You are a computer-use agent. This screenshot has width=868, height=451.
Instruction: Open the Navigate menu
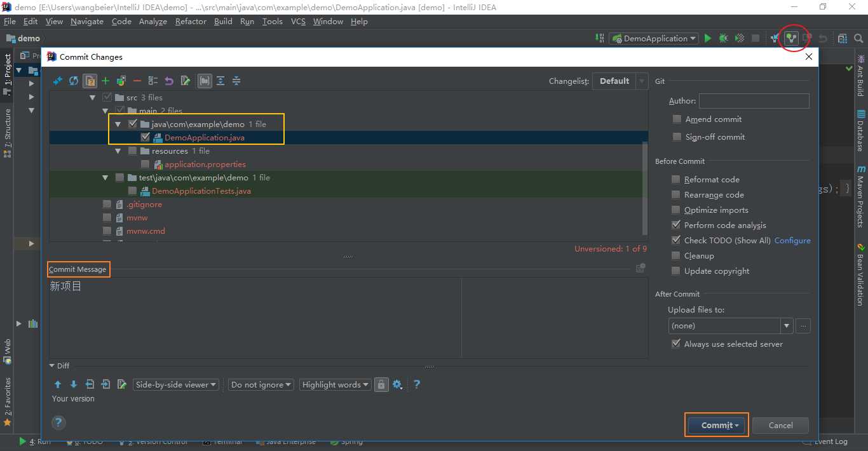point(87,21)
